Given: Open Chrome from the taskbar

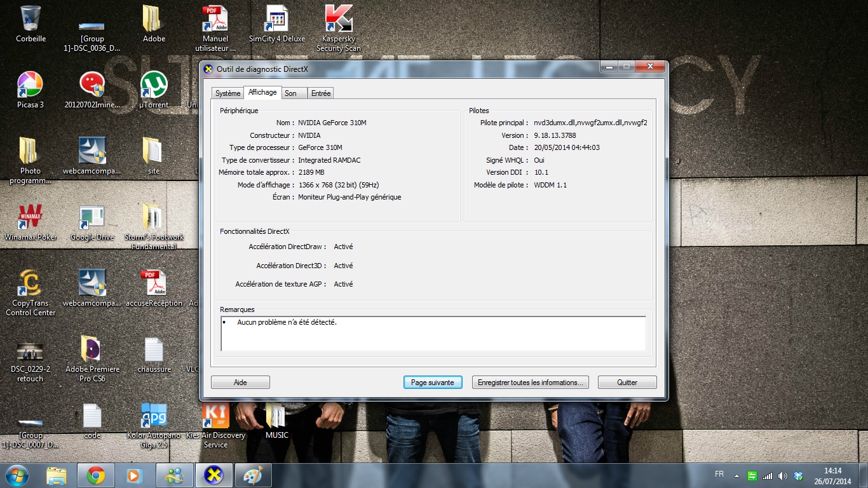Looking at the screenshot, I should (96, 475).
